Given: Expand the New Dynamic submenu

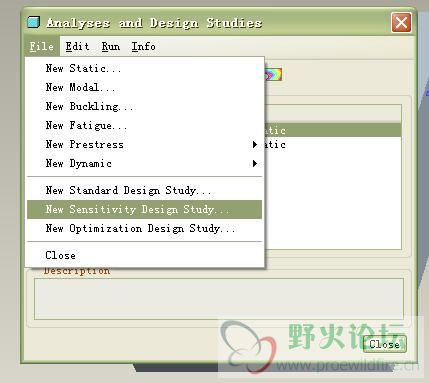Looking at the screenshot, I should click(144, 163).
